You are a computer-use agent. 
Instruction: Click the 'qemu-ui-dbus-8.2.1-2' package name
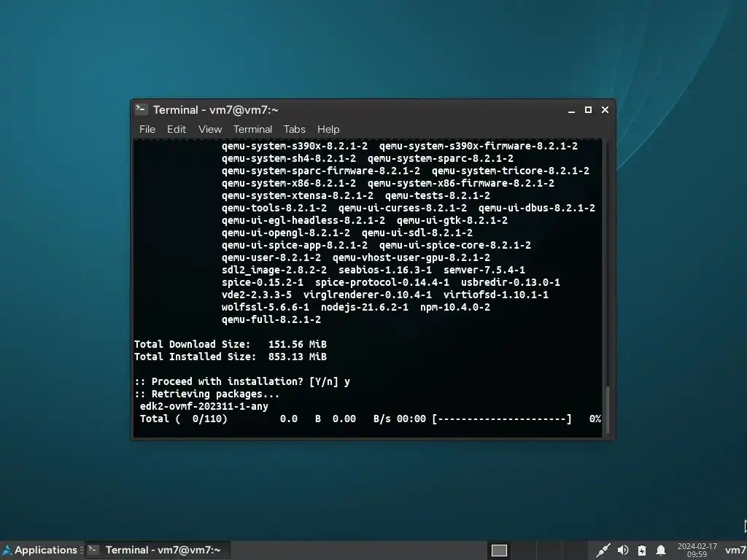[x=536, y=208]
